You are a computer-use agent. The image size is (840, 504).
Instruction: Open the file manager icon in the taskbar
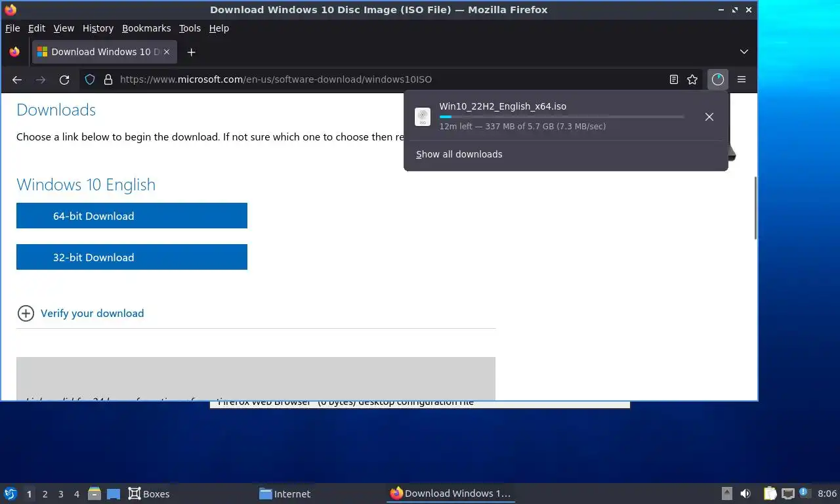point(94,493)
